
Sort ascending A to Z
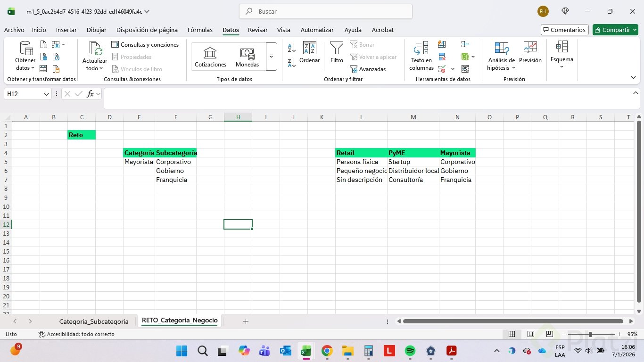(x=292, y=48)
